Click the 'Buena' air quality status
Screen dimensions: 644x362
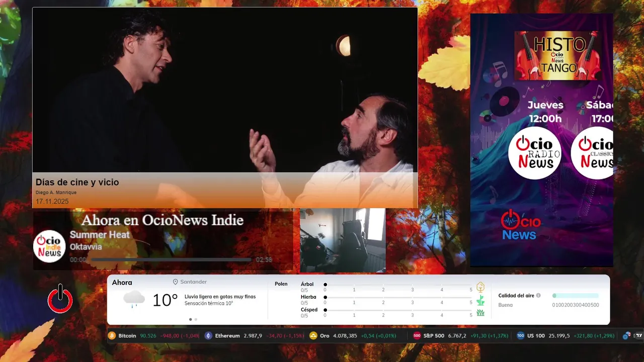pos(506,305)
